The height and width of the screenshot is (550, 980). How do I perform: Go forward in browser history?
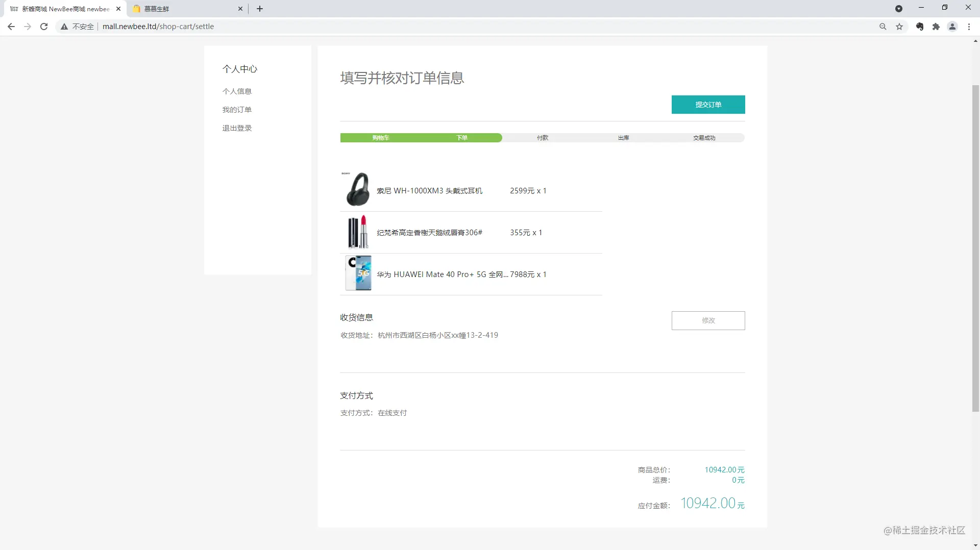(28, 27)
